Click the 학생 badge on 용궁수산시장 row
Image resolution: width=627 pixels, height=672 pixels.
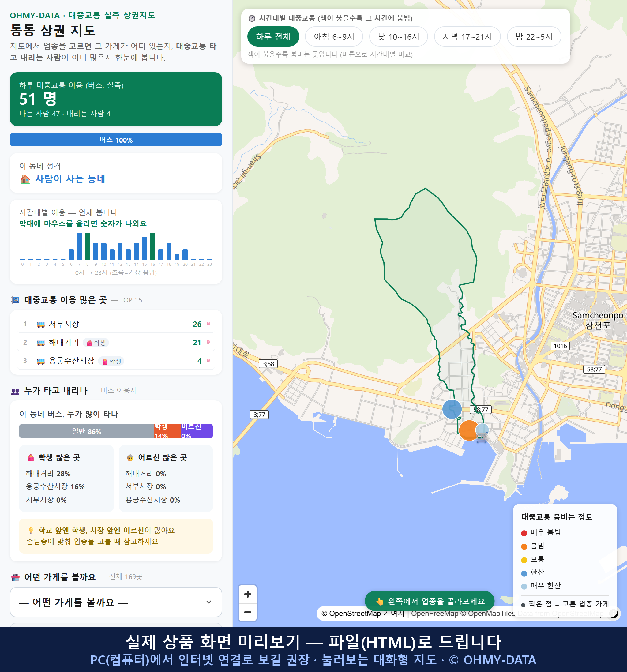tap(111, 361)
